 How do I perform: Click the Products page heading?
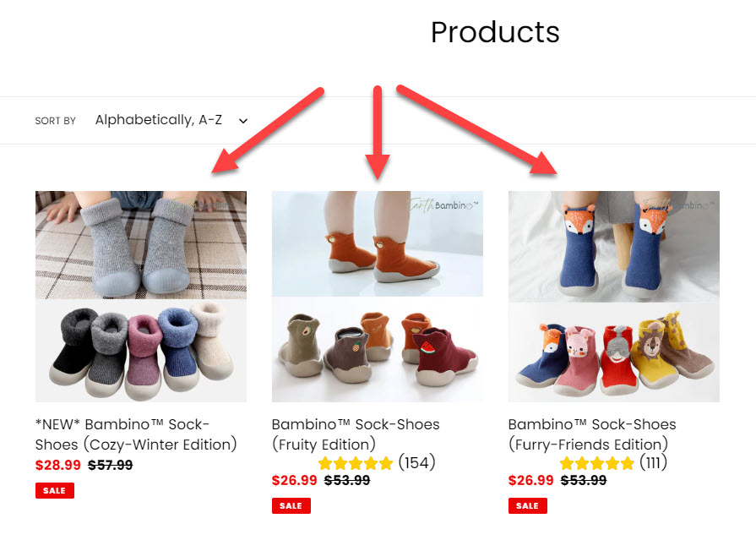(x=495, y=32)
